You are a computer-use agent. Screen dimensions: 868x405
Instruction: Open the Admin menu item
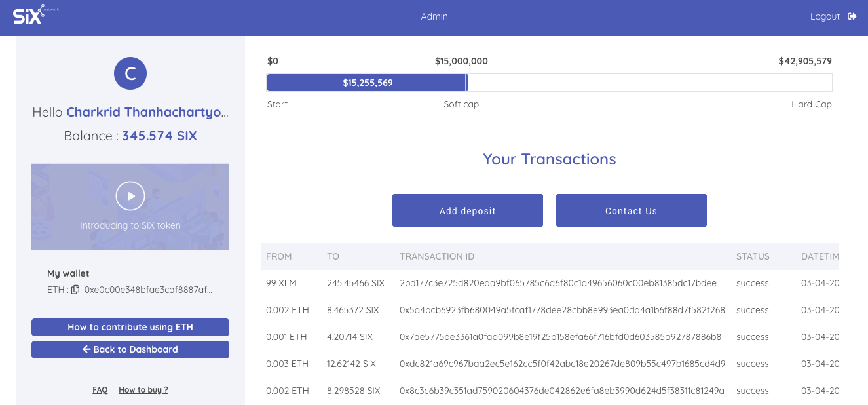click(434, 16)
